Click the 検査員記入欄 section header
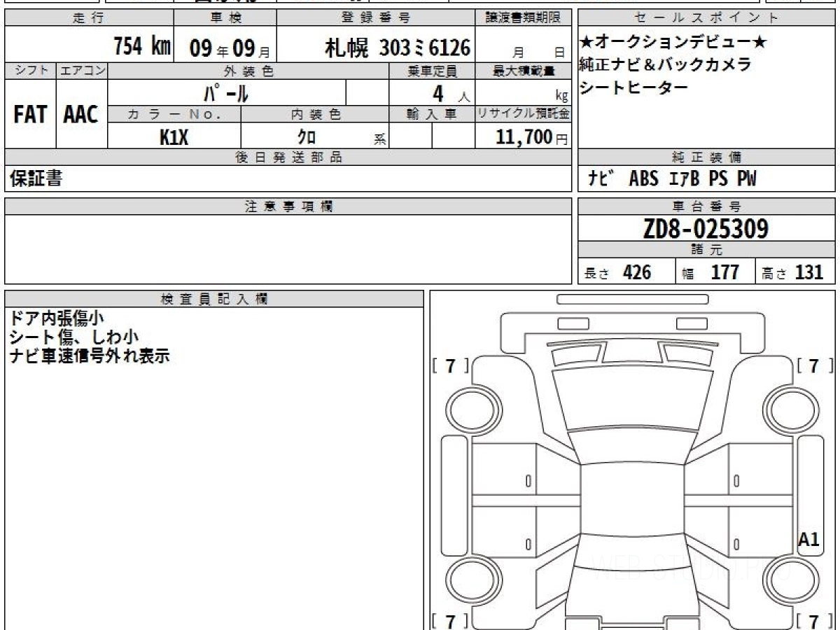 tap(214, 299)
